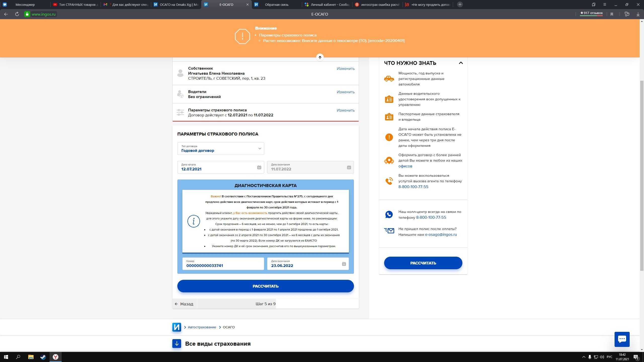Click the www.ingos.ru address field

(44, 14)
